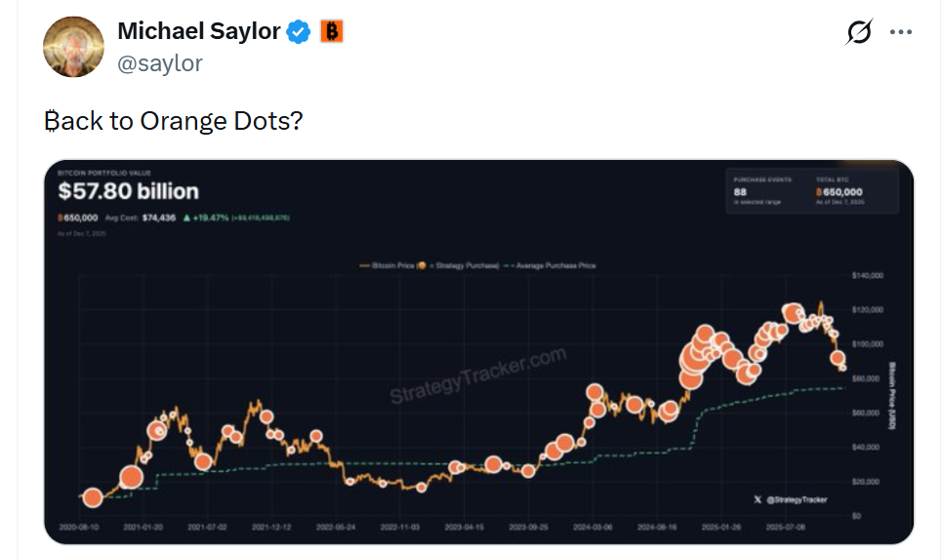Open the three-dot more options menu
Viewport: 941px width, 560px height.
tap(900, 32)
